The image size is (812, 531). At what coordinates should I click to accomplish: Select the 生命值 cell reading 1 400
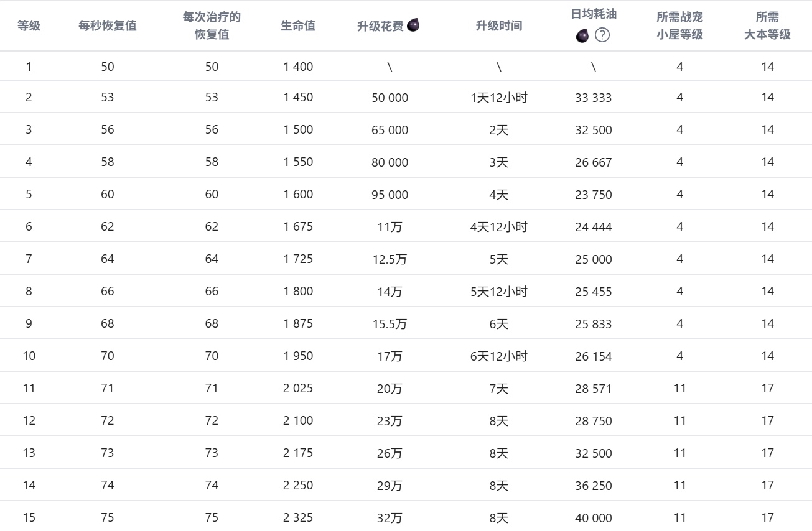point(298,67)
